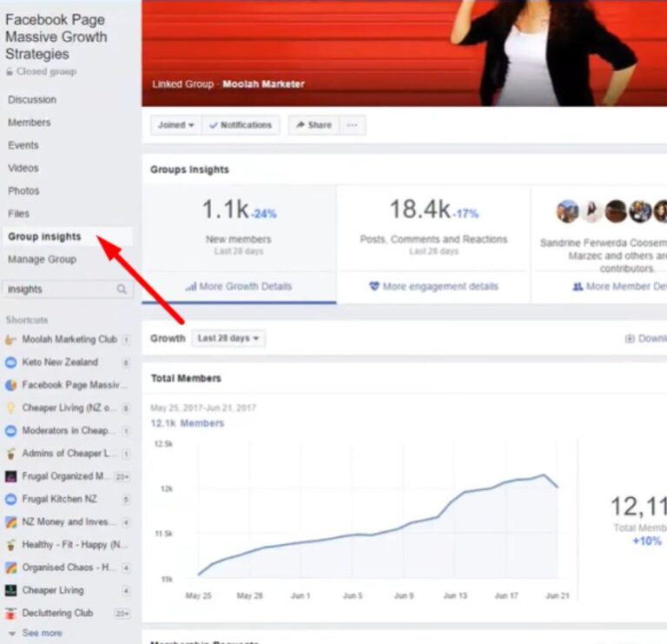The width and height of the screenshot is (667, 644).
Task: Click the closed group lock icon
Action: point(10,72)
